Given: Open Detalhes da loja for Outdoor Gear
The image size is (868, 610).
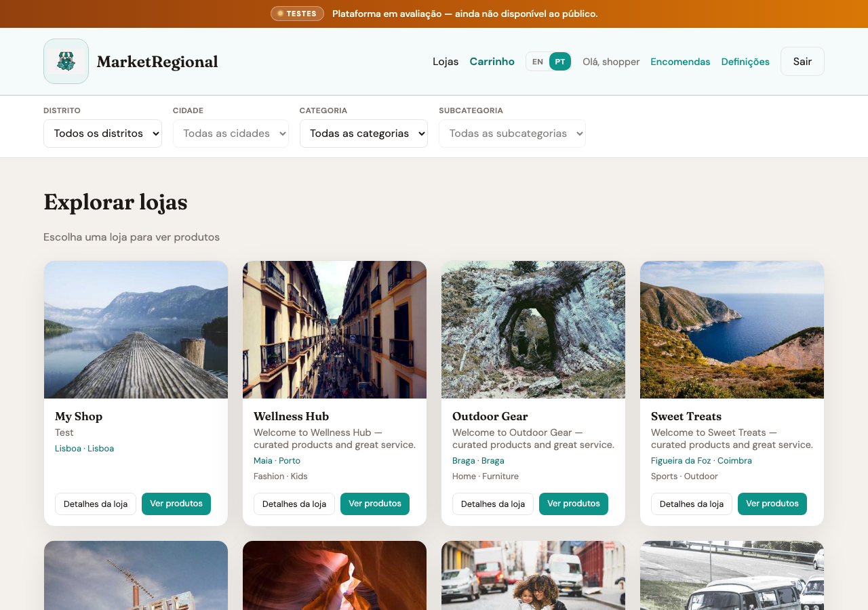Looking at the screenshot, I should (x=493, y=504).
